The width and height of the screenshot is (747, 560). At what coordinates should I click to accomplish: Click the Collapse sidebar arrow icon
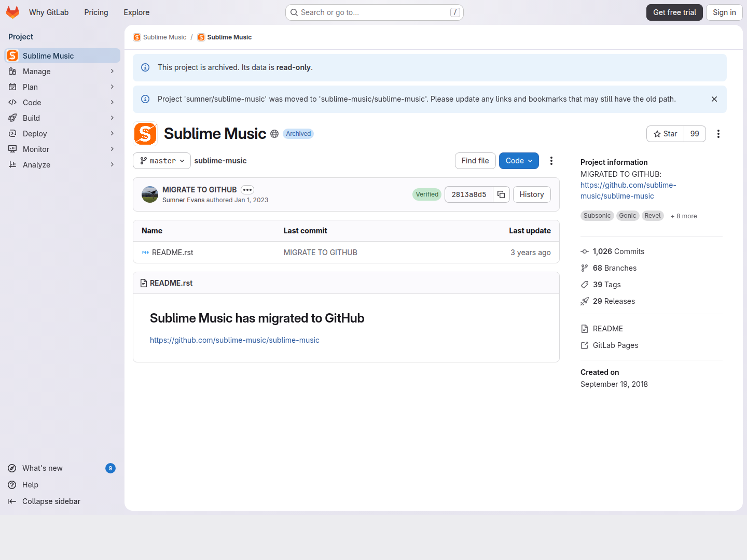[12, 501]
